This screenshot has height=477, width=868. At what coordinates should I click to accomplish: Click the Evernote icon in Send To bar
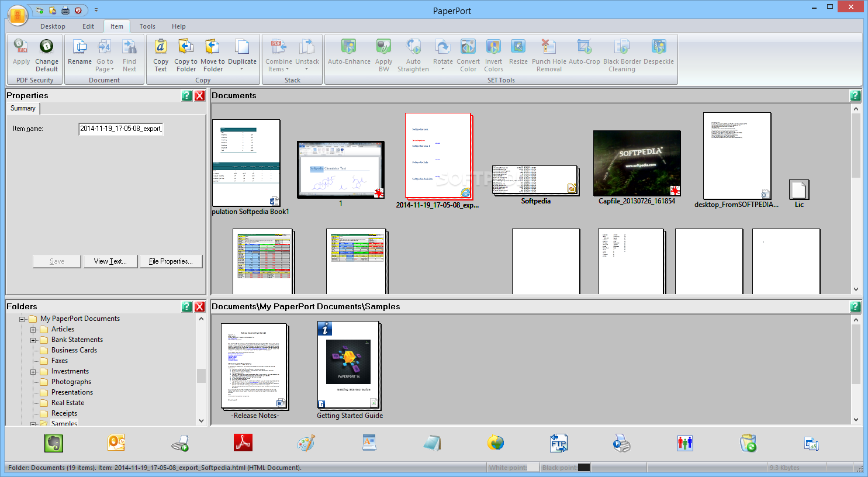tap(54, 443)
